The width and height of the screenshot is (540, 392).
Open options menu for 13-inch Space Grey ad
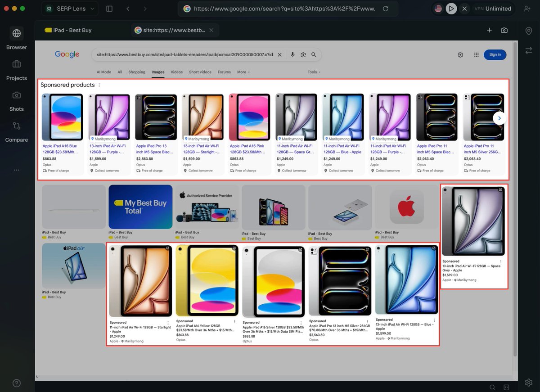click(x=501, y=261)
